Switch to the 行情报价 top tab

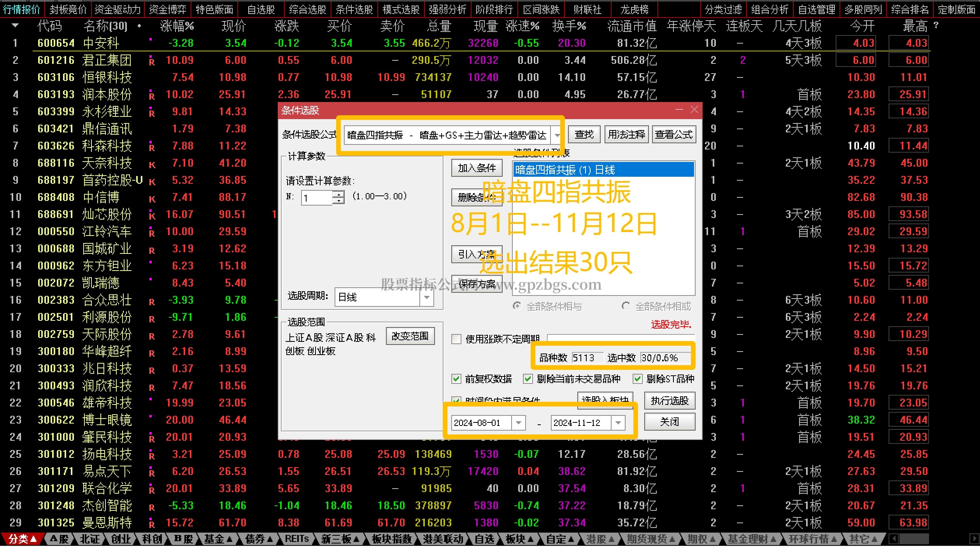(x=22, y=9)
